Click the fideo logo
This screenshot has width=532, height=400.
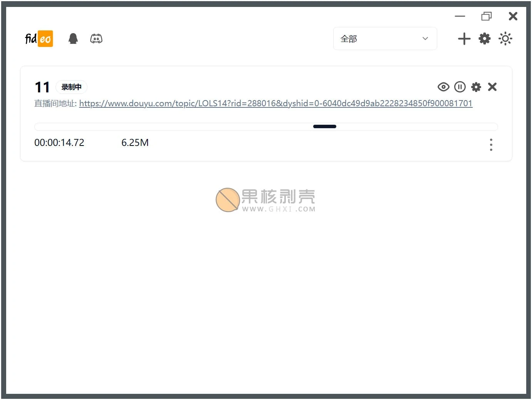click(39, 38)
